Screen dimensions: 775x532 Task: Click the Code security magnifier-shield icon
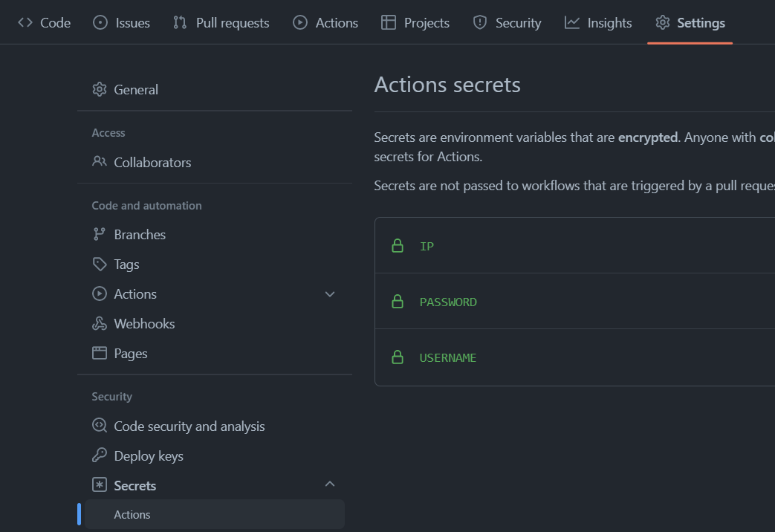pos(99,426)
